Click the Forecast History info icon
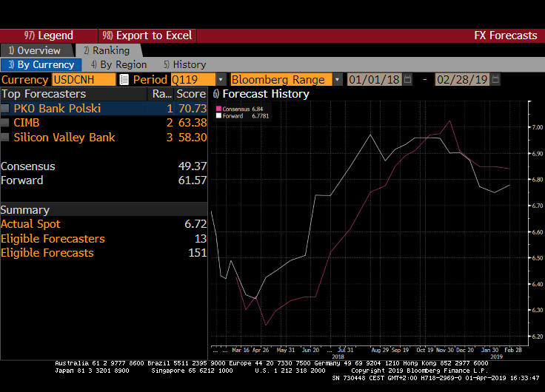The image size is (545, 392). coord(216,94)
